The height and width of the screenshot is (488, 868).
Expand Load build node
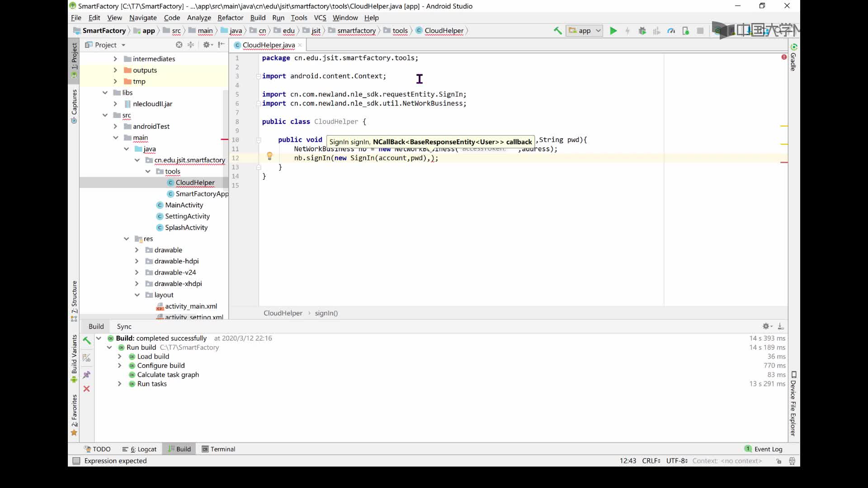tap(119, 357)
